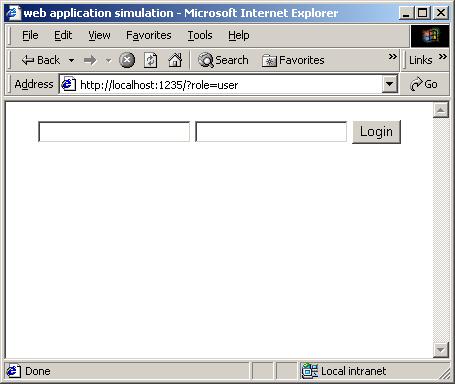455x384 pixels.
Task: Click the Back arrow button
Action: (x=41, y=60)
